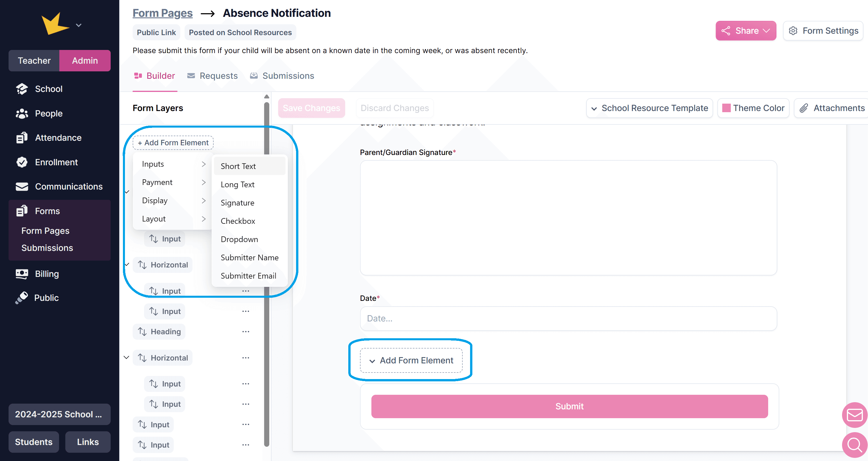Open the People group icon
This screenshot has width=868, height=461.
click(22, 114)
